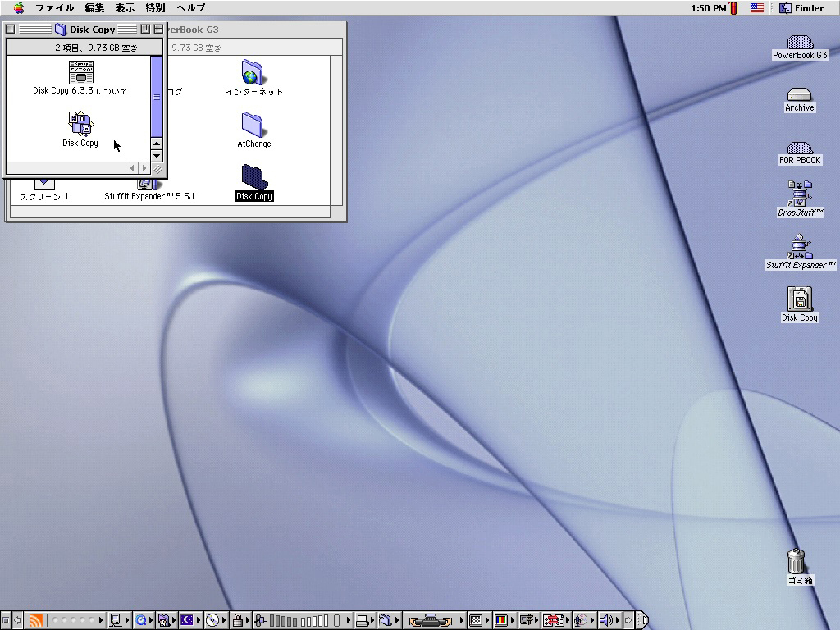The image size is (840, 630).
Task: Click the control strip left scroll arrow
Action: (x=17, y=620)
